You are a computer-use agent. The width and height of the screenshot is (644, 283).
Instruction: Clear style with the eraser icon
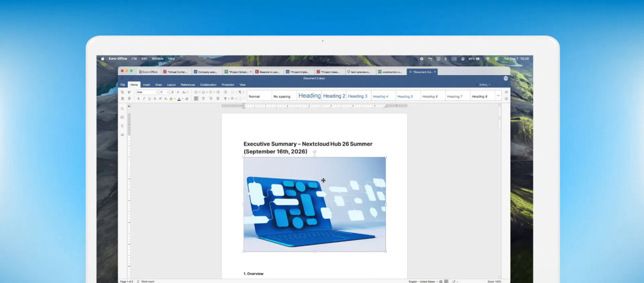187,98
